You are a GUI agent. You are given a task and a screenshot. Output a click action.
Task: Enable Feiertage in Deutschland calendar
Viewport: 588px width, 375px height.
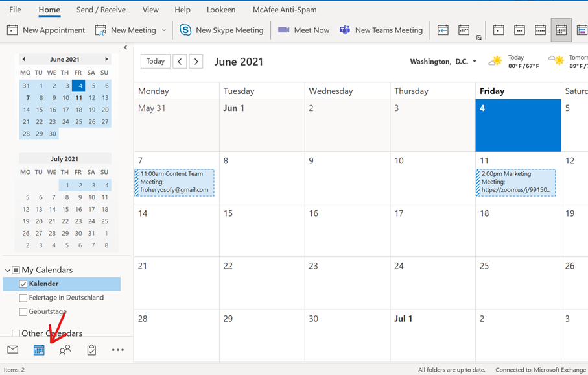23,298
